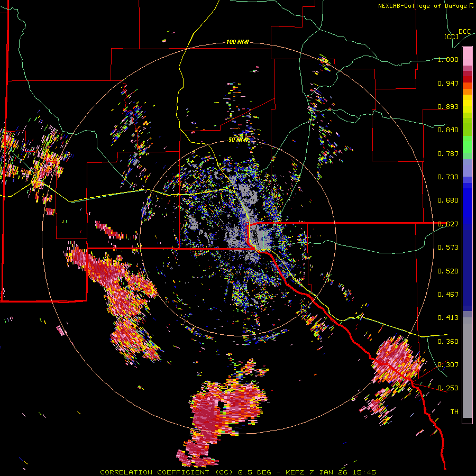The image size is (476, 476).
Task: Click the 0.360 color scale value
Action: [448, 342]
